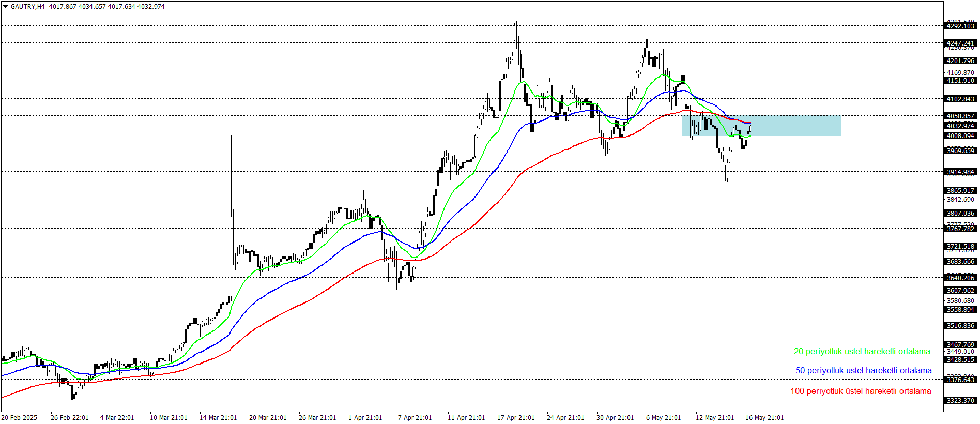Click the 3323.370 price level label

(x=960, y=401)
